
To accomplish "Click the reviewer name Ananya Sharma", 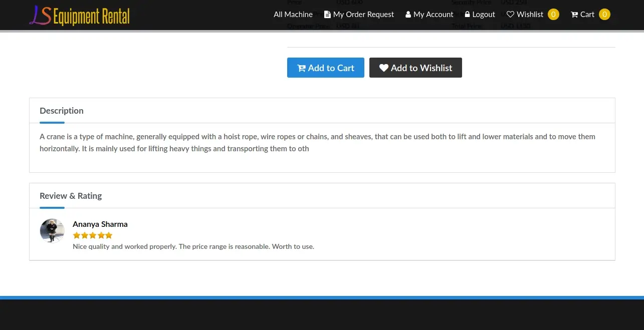I will pos(100,224).
